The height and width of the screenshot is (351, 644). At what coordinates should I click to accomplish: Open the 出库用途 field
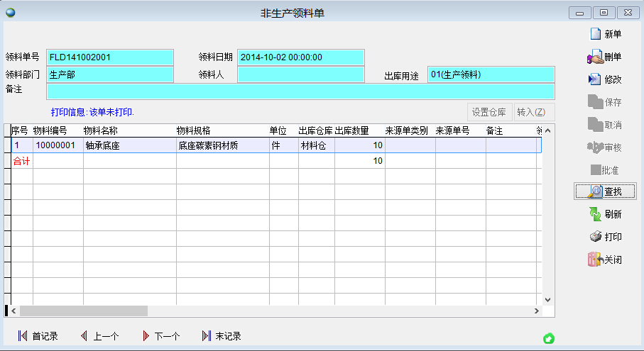(x=491, y=74)
